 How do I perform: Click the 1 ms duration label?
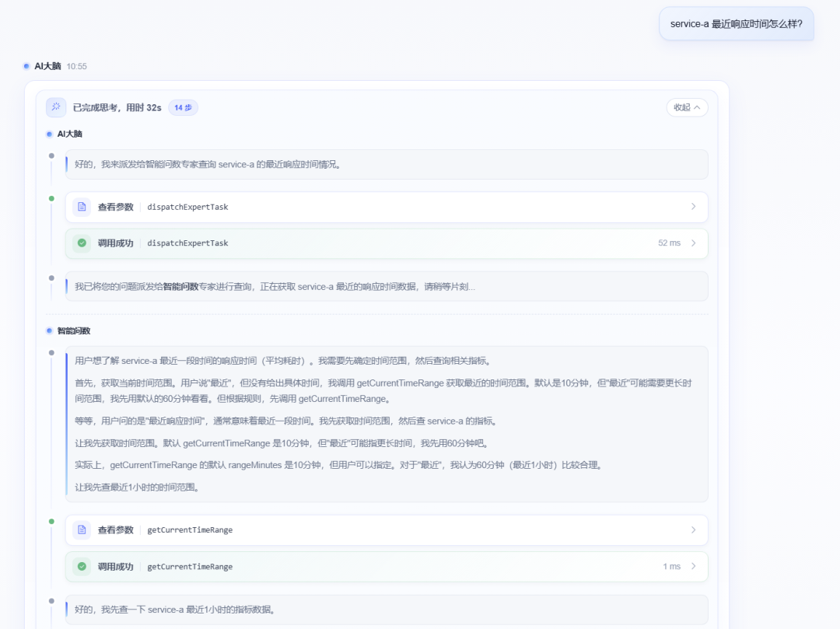[672, 566]
